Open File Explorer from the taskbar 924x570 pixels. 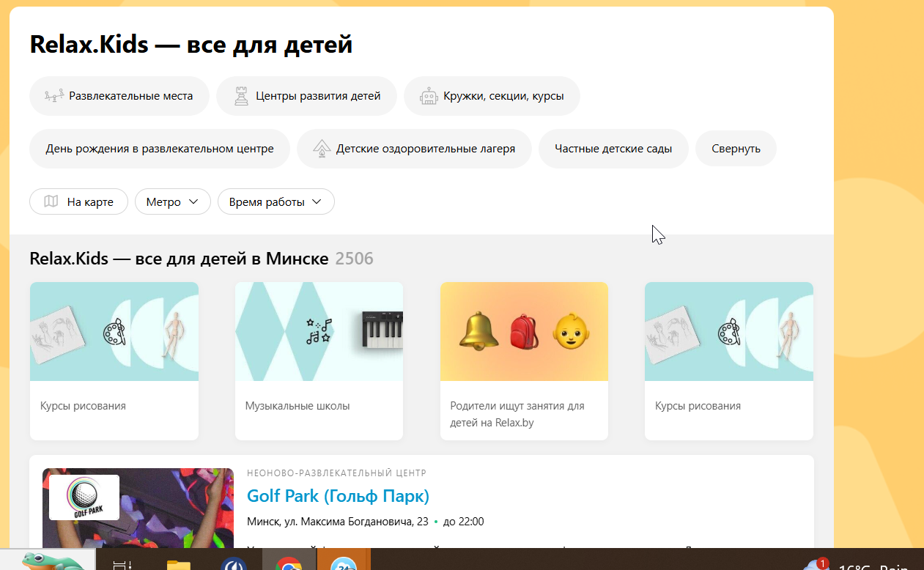click(x=178, y=563)
